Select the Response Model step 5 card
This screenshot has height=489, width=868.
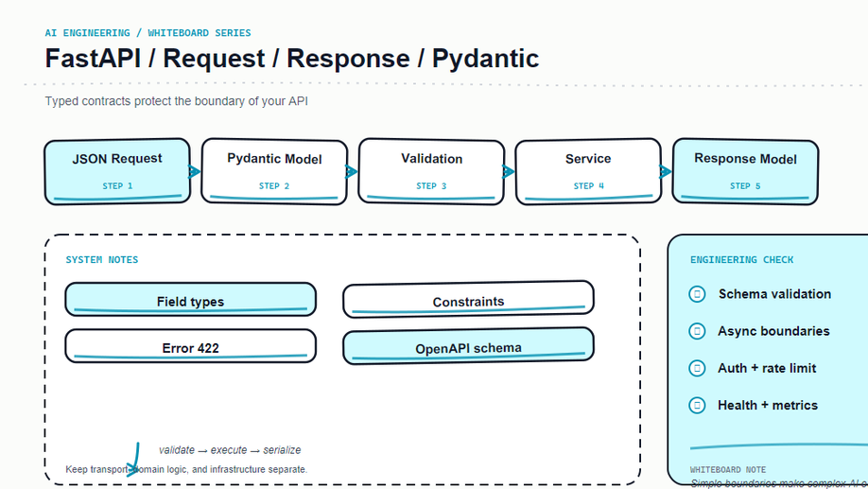click(745, 172)
